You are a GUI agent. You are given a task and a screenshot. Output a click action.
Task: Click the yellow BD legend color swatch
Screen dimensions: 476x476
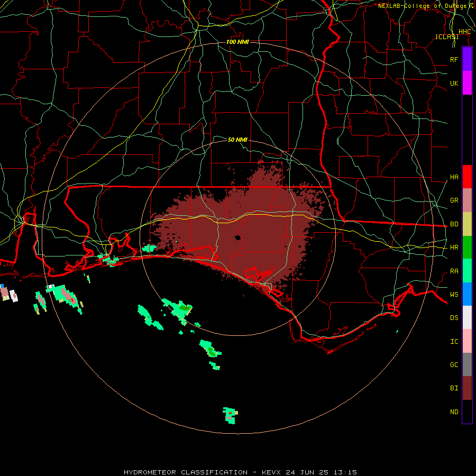[467, 224]
